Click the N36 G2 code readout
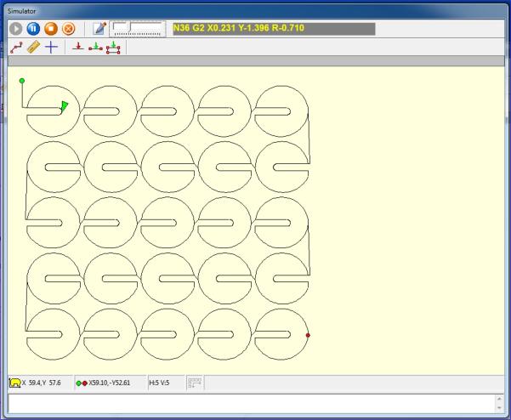511x420 pixels. (x=274, y=28)
